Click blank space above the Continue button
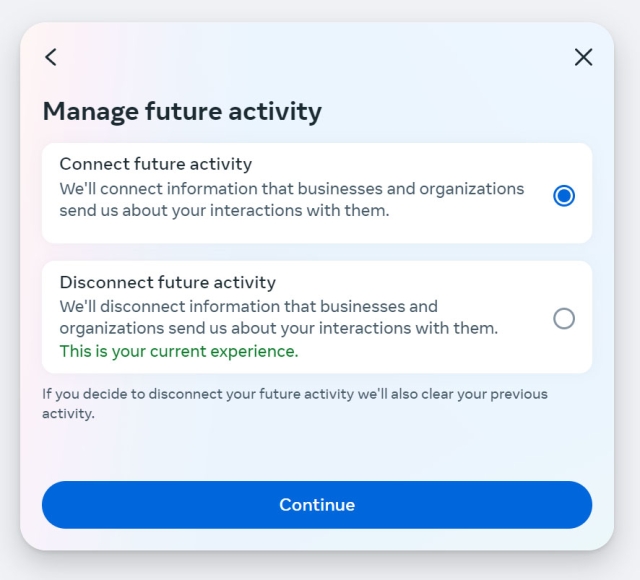This screenshot has width=640, height=580. click(316, 450)
